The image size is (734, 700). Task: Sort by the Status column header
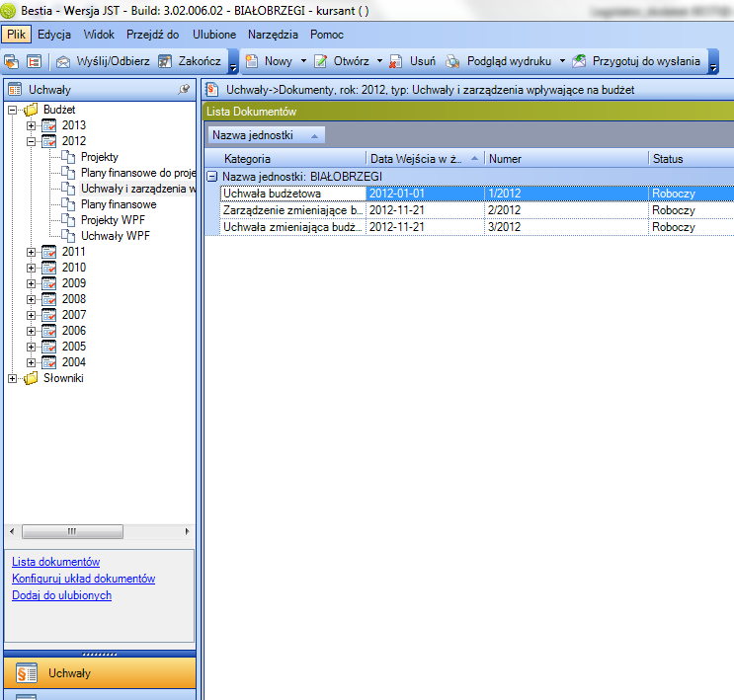[692, 159]
